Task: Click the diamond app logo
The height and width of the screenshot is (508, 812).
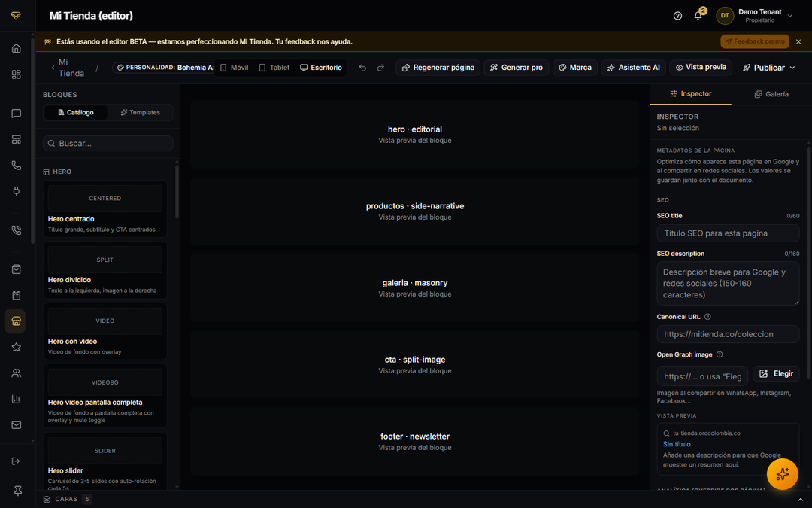Action: 16,16
